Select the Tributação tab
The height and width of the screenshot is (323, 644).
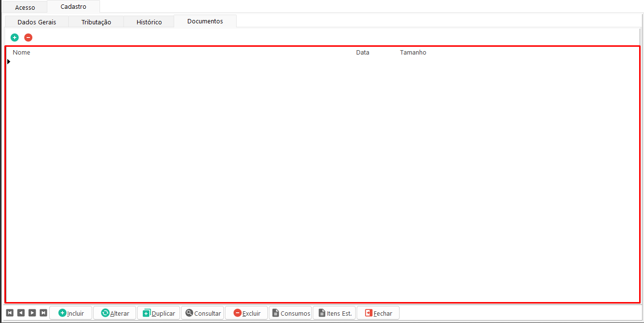pyautogui.click(x=96, y=22)
